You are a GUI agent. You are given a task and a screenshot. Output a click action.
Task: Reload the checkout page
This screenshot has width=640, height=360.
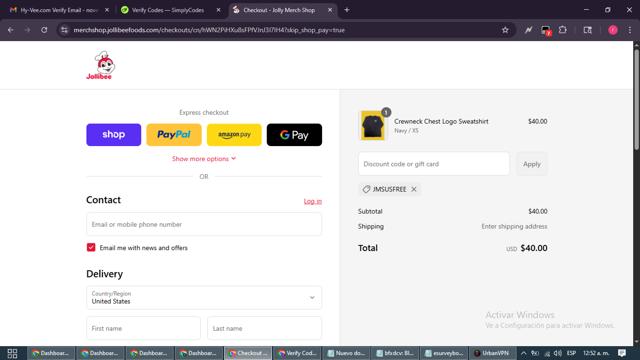[44, 30]
